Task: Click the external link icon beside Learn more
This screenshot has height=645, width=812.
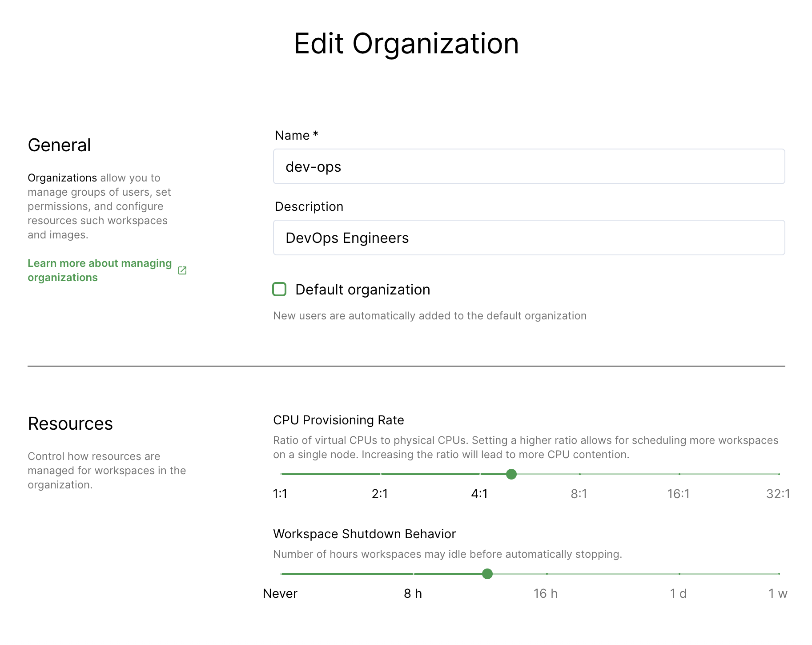Action: coord(182,270)
